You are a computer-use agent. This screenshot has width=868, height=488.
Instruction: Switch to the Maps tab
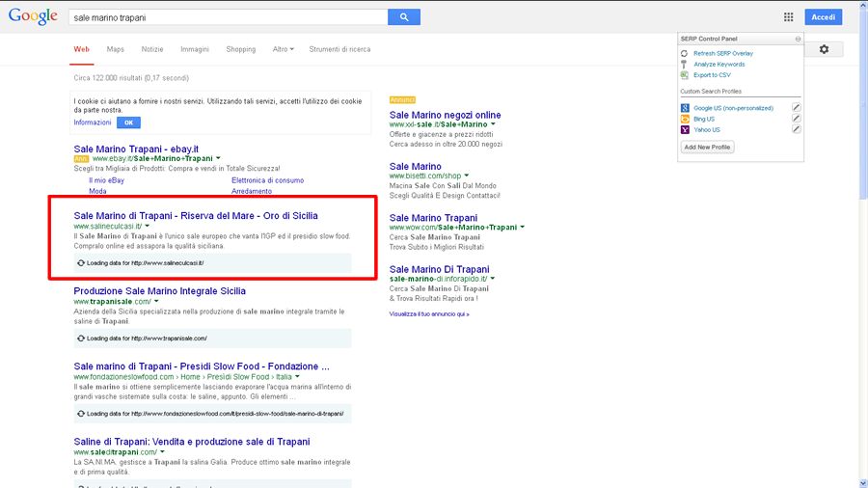(x=115, y=49)
